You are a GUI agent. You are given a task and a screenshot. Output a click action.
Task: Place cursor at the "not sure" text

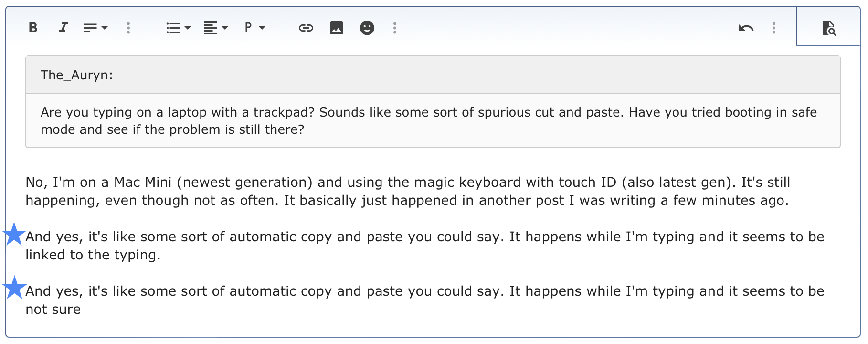[x=53, y=309]
